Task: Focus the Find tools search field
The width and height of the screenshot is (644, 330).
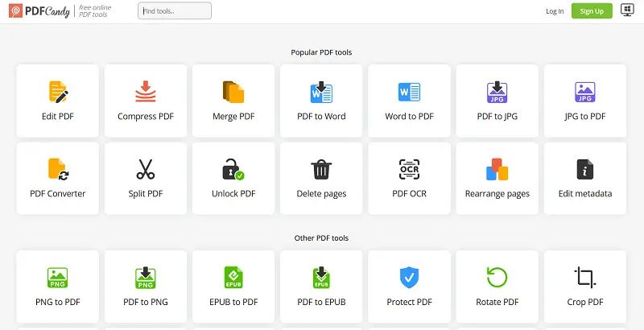Action: coord(175,11)
